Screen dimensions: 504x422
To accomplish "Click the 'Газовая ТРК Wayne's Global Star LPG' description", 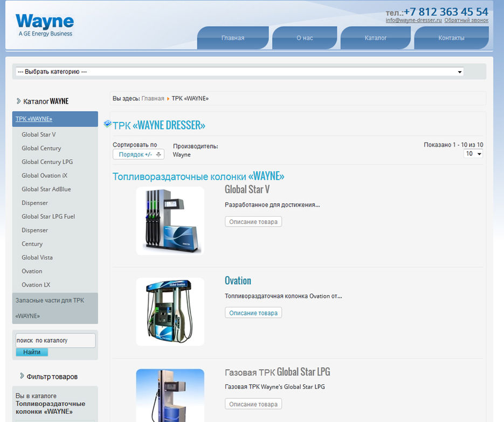I will pos(275,387).
